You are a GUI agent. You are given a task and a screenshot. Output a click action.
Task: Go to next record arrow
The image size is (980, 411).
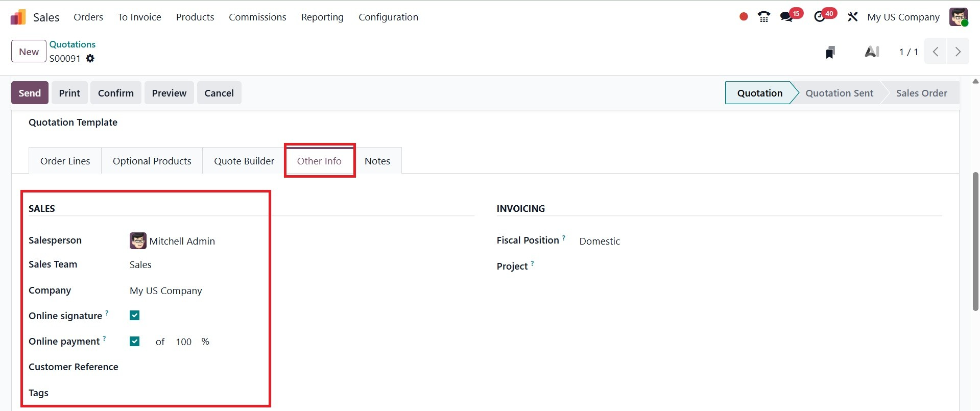click(958, 52)
